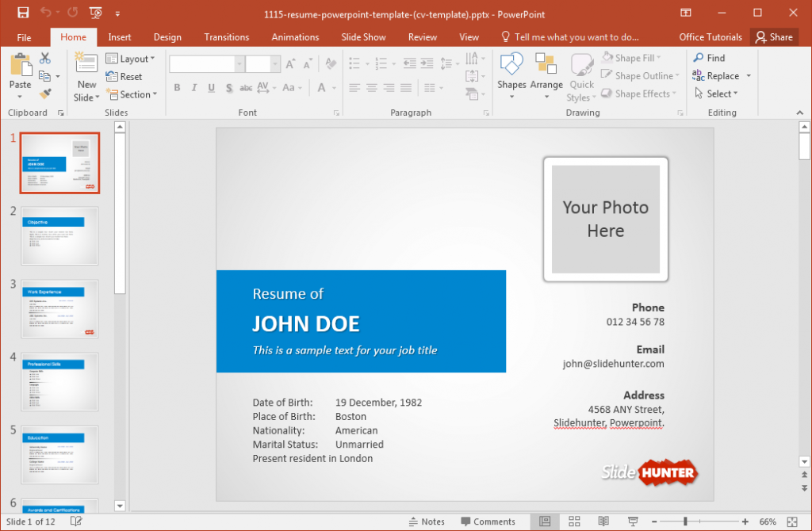Open the Section dropdown menu
The width and height of the screenshot is (812, 531).
(131, 94)
